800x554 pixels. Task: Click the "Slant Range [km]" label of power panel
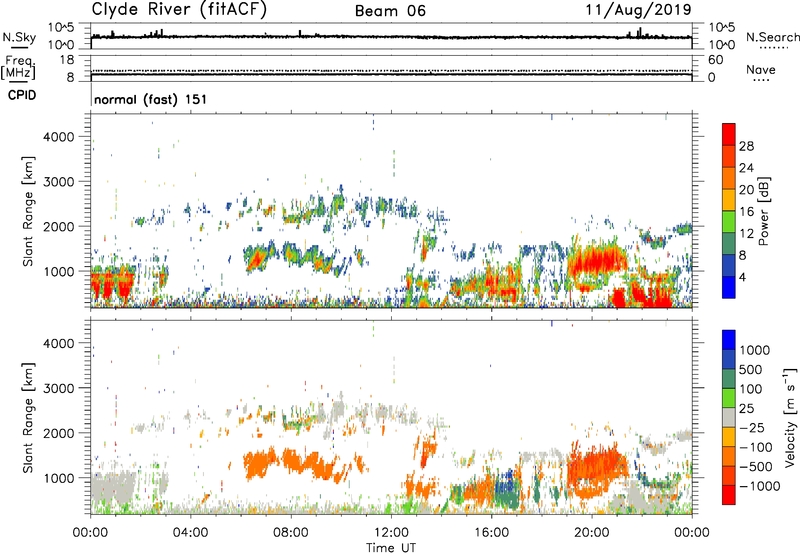28,211
